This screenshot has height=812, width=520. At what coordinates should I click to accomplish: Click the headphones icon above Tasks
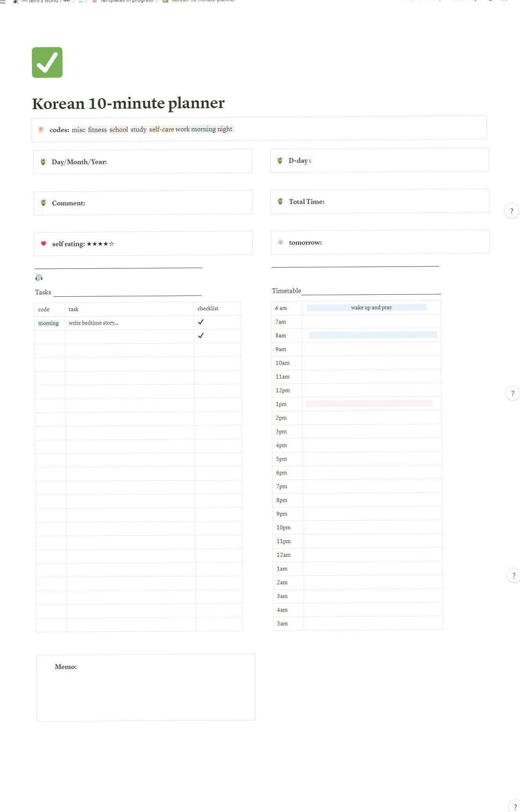(39, 278)
